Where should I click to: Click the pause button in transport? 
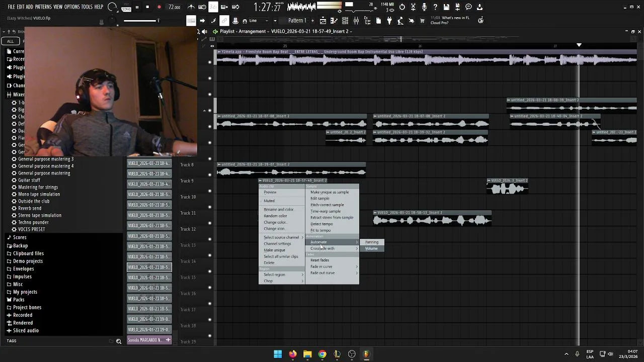[137, 7]
